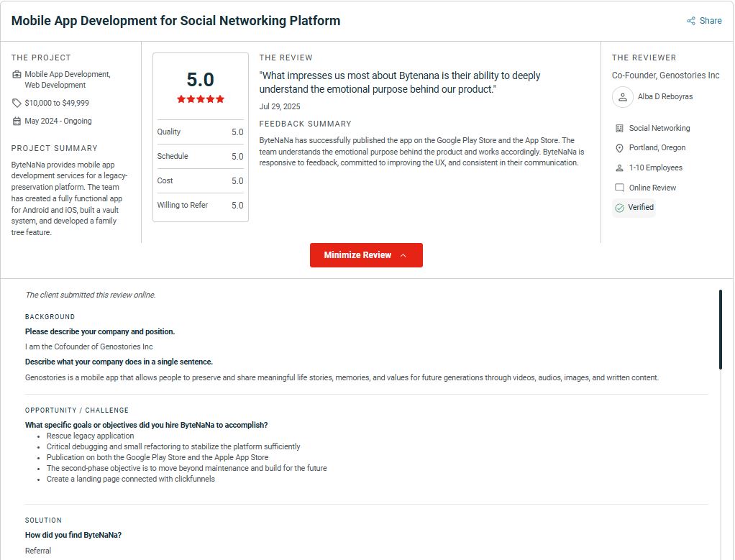The width and height of the screenshot is (735, 560).
Task: Click 'Create a landing page' bullet
Action: (x=130, y=479)
